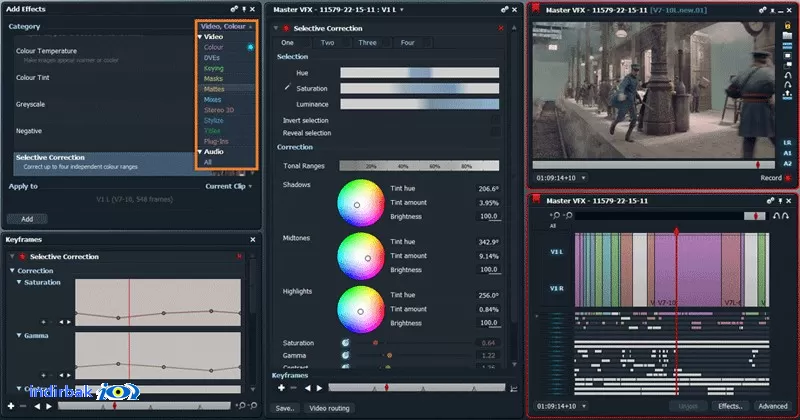This screenshot has width=800, height=420.
Task: Collapse the Video category group
Action: point(200,37)
